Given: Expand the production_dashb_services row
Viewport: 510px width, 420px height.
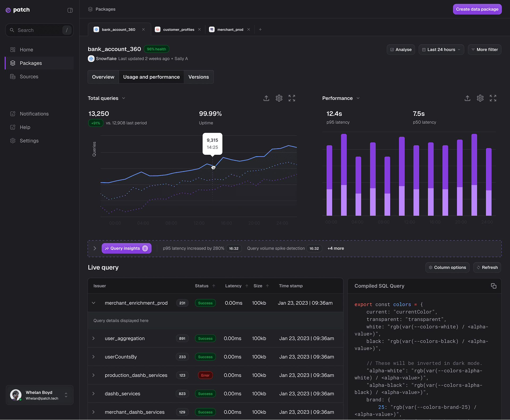Looking at the screenshot, I should pyautogui.click(x=93, y=375).
